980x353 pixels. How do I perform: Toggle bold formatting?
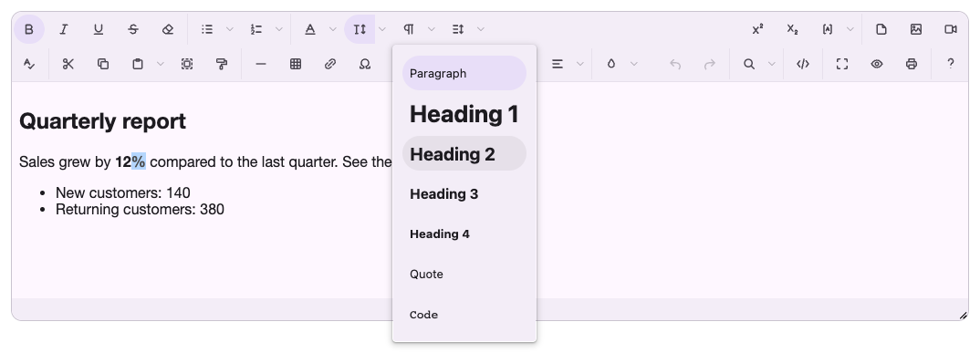[29, 29]
